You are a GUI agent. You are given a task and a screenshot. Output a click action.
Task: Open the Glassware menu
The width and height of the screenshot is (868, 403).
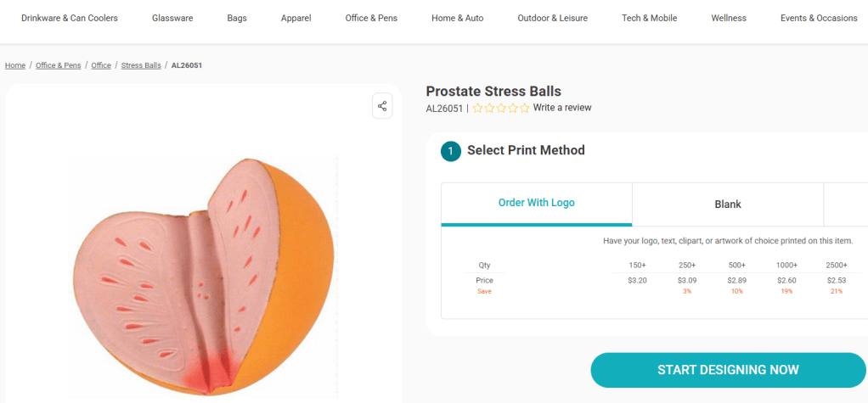click(x=172, y=18)
